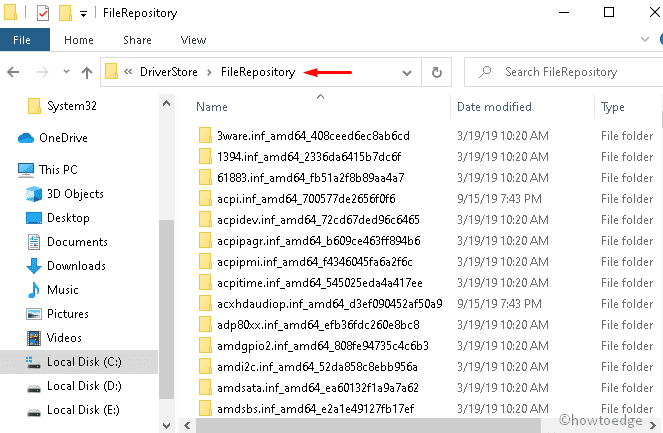663x433 pixels.
Task: Open OneDrive in navigation pane
Action: 64,138
